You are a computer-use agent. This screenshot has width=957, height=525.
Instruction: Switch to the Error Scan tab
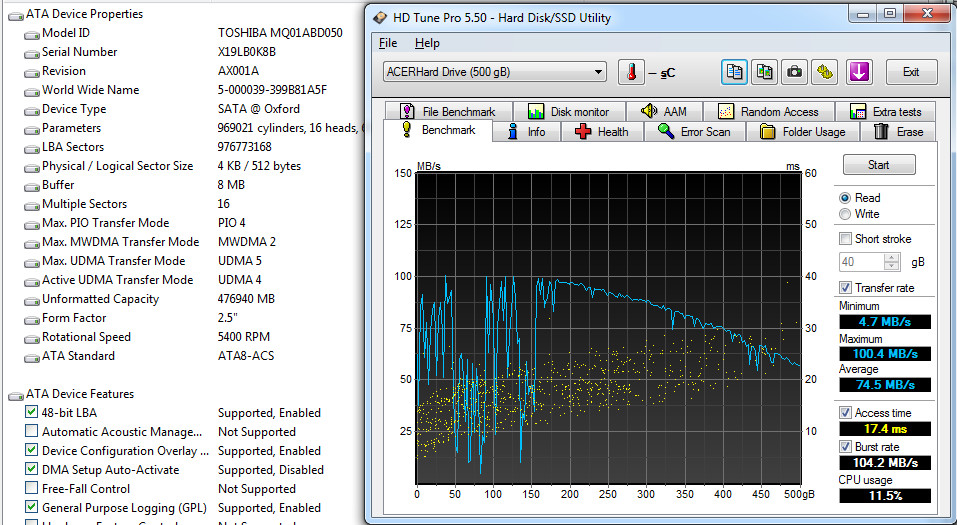pos(693,132)
